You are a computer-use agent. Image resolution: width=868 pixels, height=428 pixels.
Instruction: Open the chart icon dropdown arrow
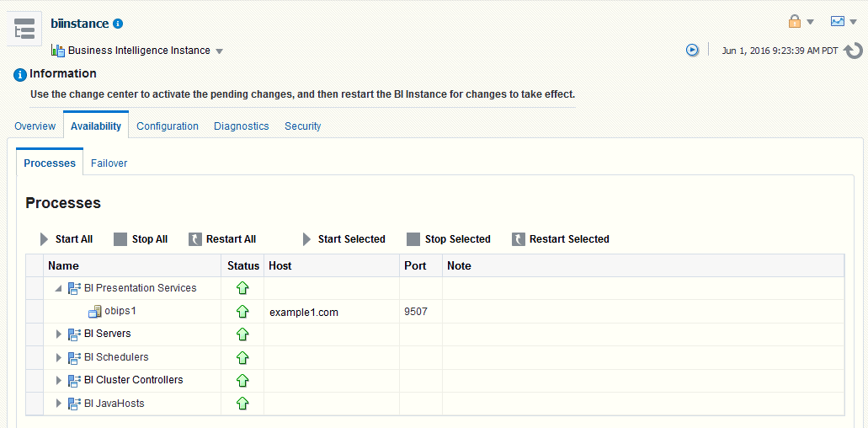[x=854, y=22]
